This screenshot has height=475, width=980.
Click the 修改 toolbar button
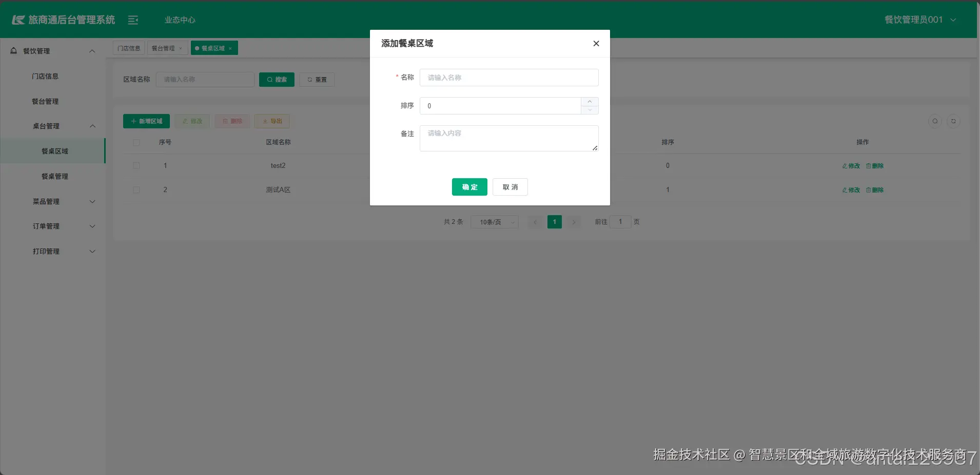tap(192, 121)
